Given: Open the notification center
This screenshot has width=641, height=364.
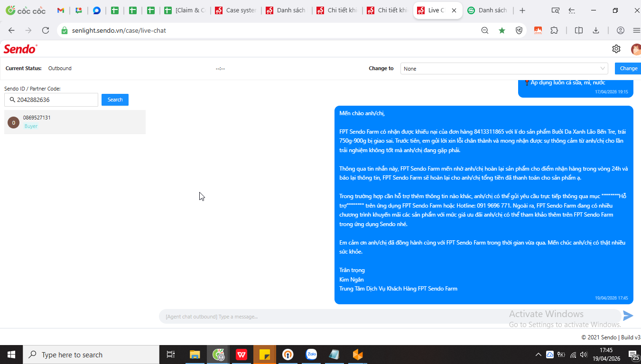Looking at the screenshot, I should [x=633, y=355].
